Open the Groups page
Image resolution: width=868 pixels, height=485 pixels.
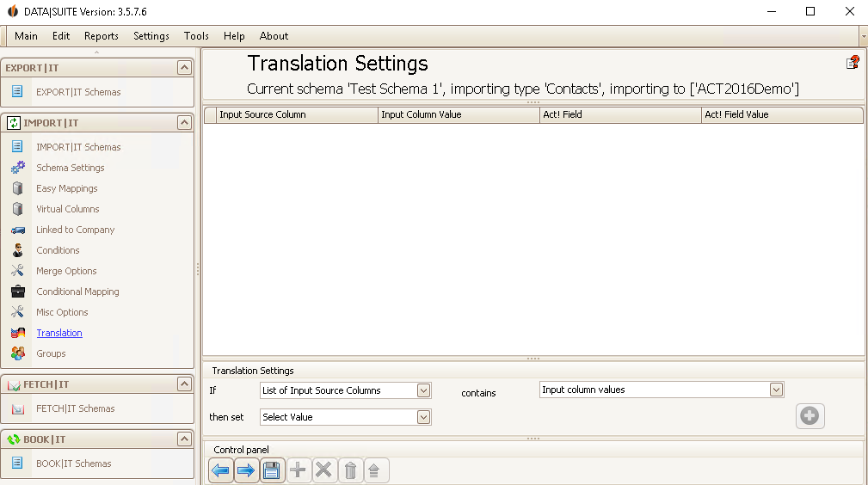coord(51,353)
